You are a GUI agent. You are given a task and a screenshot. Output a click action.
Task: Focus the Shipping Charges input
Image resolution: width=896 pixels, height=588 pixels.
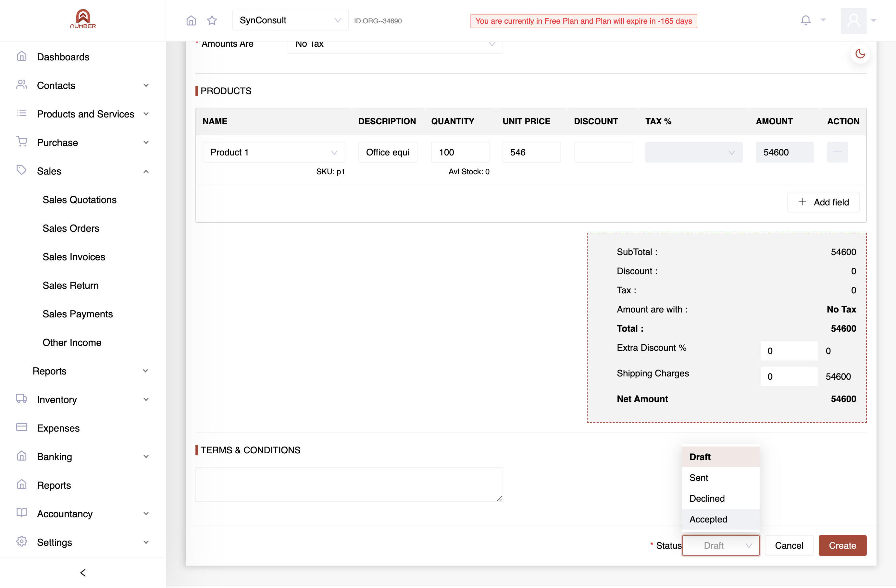pyautogui.click(x=789, y=376)
